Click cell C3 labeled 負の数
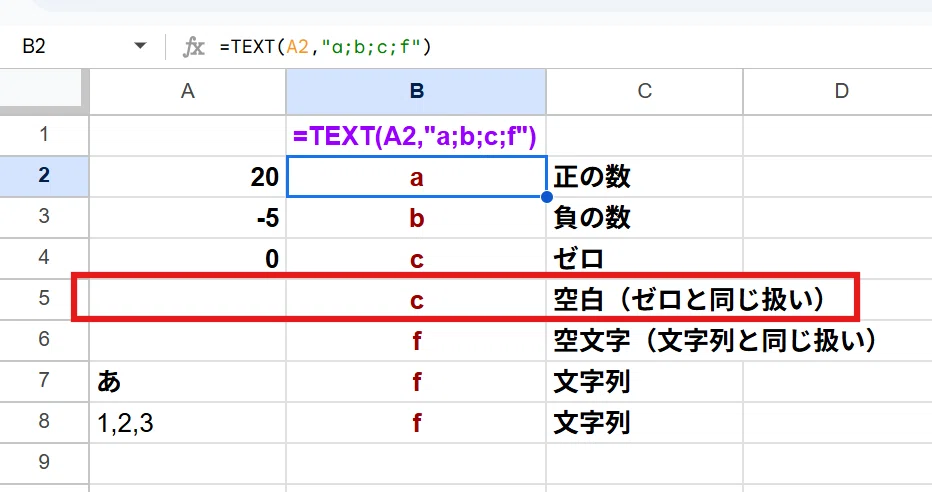This screenshot has width=932, height=492. (x=644, y=217)
